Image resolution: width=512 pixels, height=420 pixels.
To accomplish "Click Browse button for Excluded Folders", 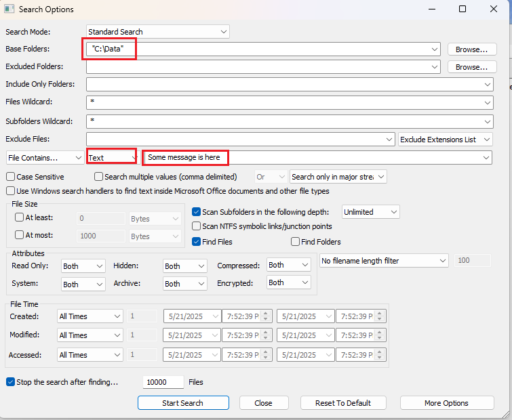I will point(472,67).
